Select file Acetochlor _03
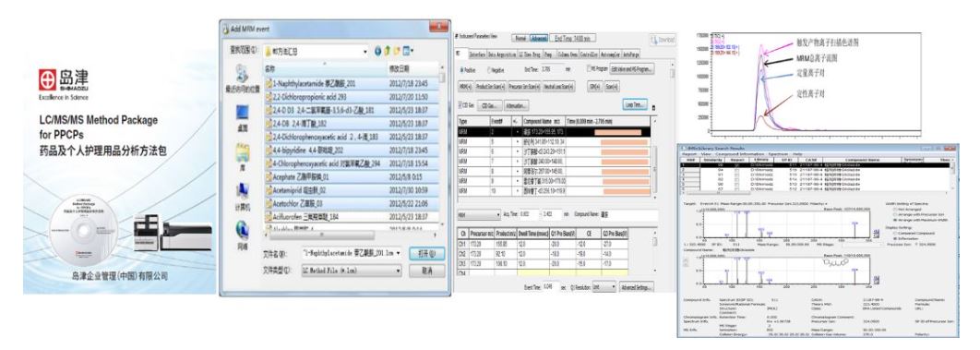This screenshot has height=350, width=980. [352, 203]
